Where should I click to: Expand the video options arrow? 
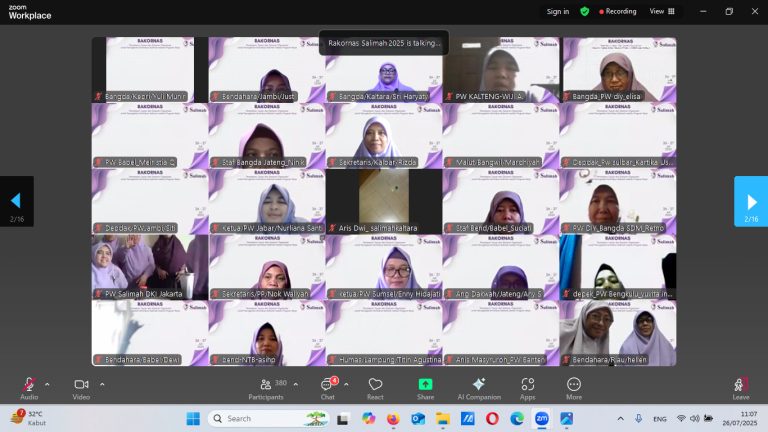[102, 384]
